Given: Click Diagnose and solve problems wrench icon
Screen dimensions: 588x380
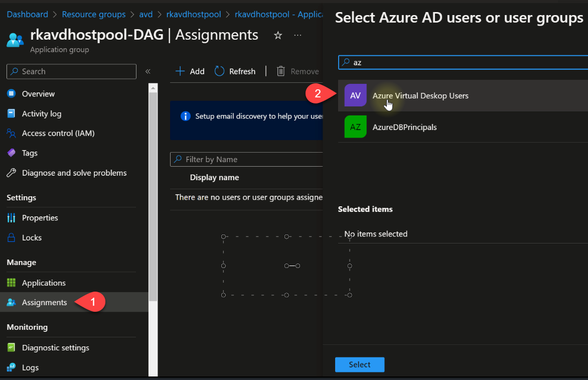Looking at the screenshot, I should (11, 173).
